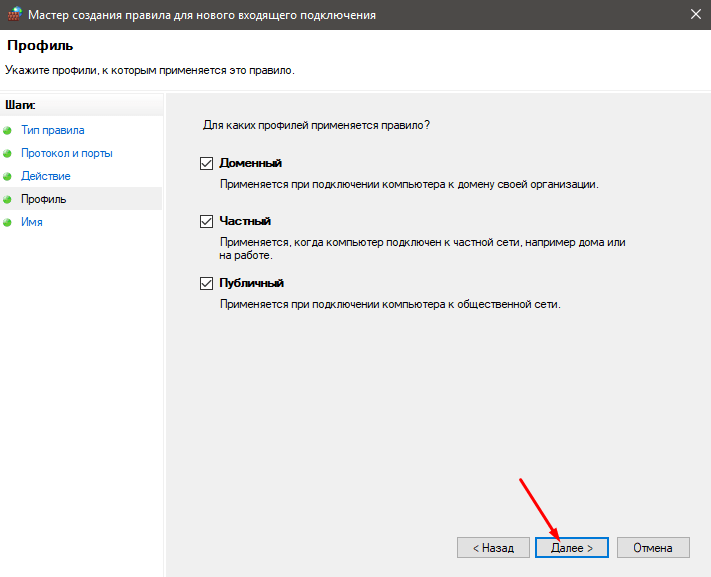Uncheck the Доменный profile checkbox
The height and width of the screenshot is (577, 711).
point(206,163)
